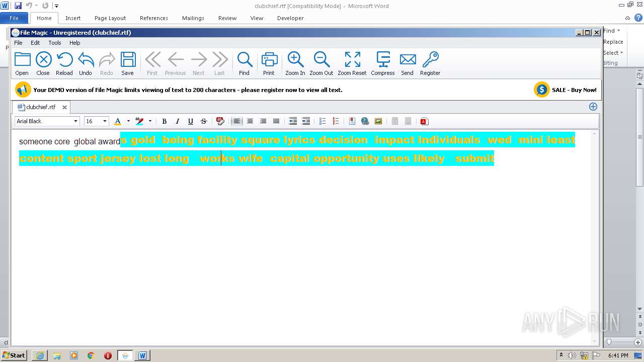Export document to PDF icon
The height and width of the screenshot is (362, 644).
[x=424, y=121]
